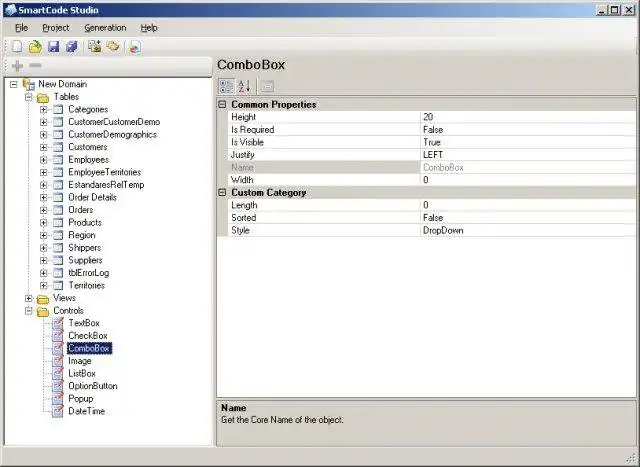Click the Tables folder icon
Screen dimensions: 640x467
click(x=43, y=98)
